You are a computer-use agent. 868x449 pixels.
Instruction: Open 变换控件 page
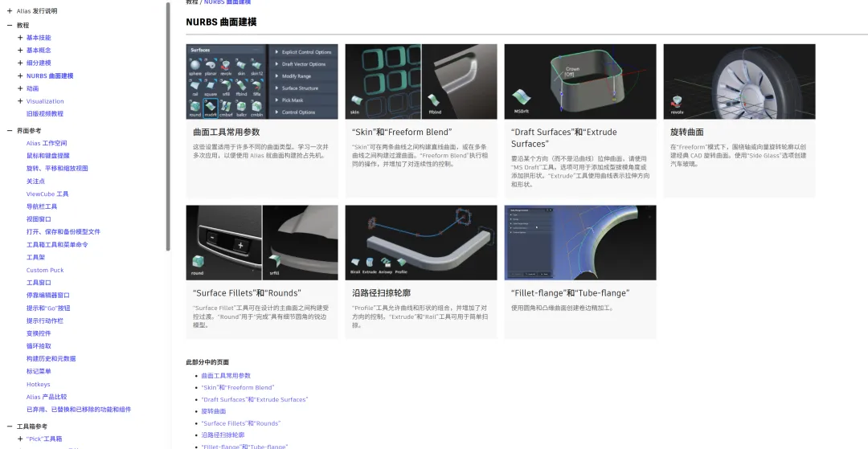click(39, 333)
